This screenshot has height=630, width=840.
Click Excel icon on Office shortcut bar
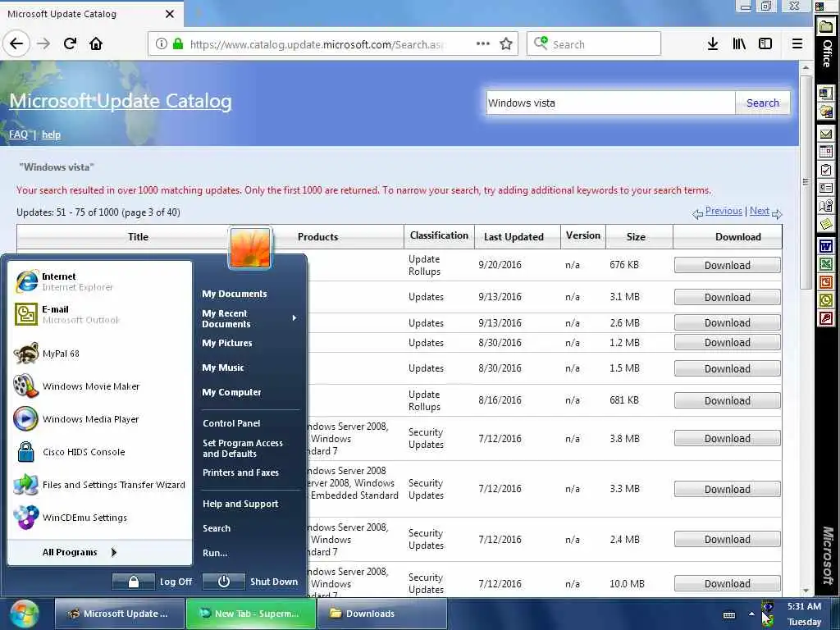coord(826,264)
